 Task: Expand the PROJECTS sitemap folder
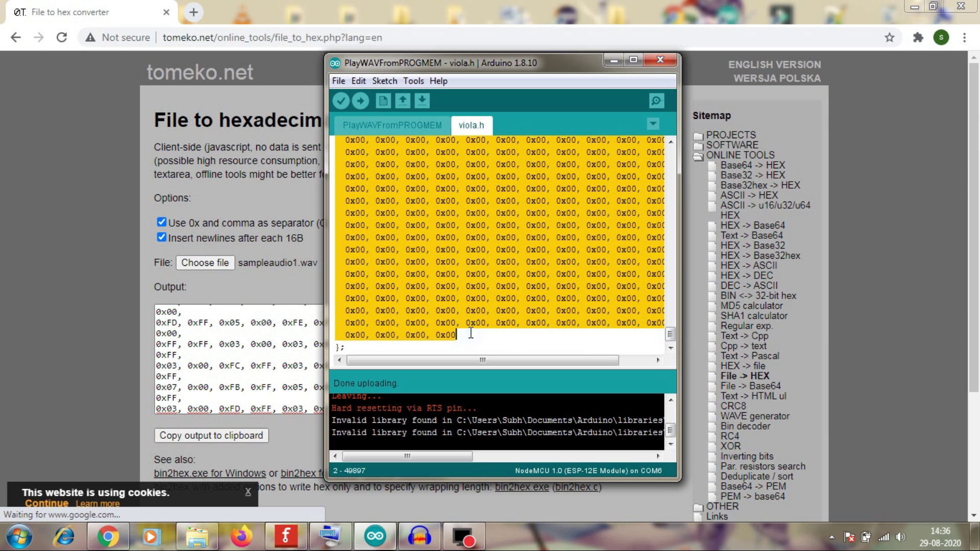click(x=698, y=136)
